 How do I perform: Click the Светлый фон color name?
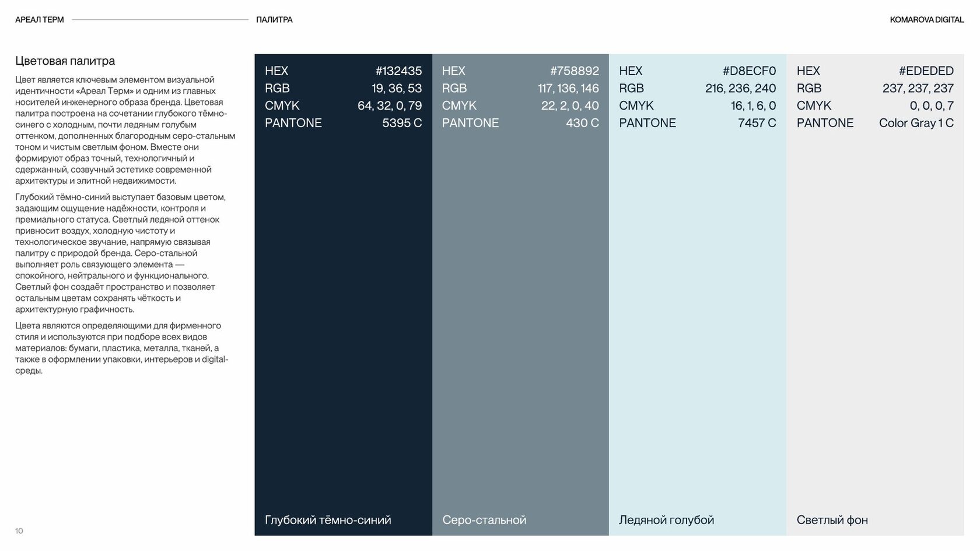(832, 520)
